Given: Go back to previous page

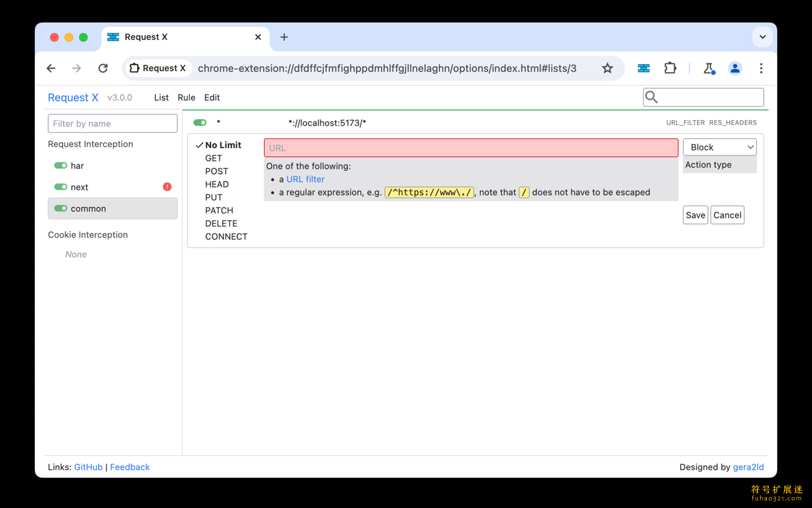Looking at the screenshot, I should pos(51,68).
